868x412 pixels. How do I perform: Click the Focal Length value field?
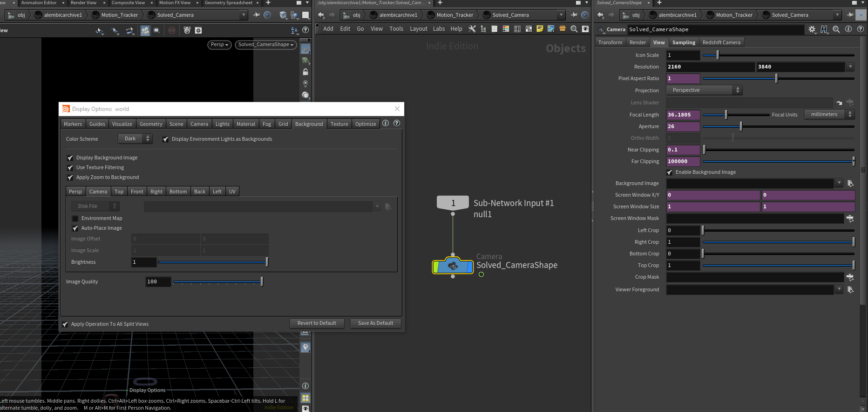(683, 115)
